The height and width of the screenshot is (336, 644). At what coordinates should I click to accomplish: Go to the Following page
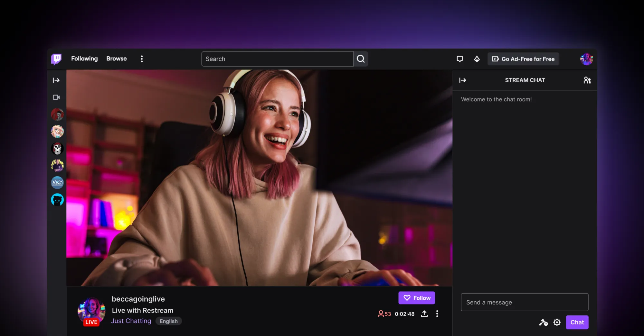(84, 59)
